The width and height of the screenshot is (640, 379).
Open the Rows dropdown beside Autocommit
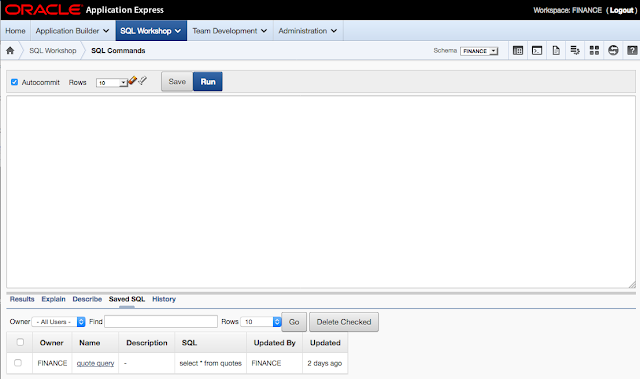click(111, 82)
